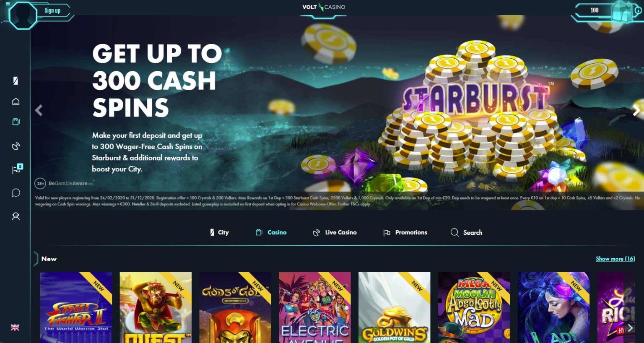The image size is (644, 343).
Task: Open the City lightning icon in sidebar
Action: [x=16, y=81]
